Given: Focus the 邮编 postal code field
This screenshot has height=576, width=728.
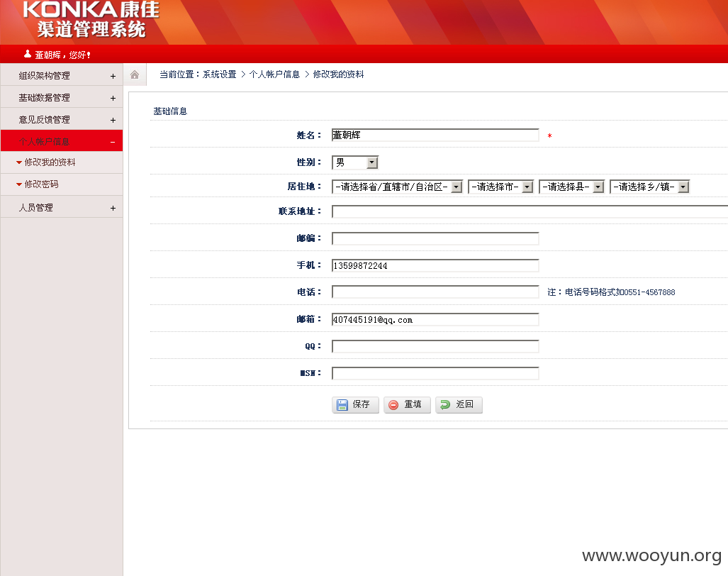Looking at the screenshot, I should 435,238.
